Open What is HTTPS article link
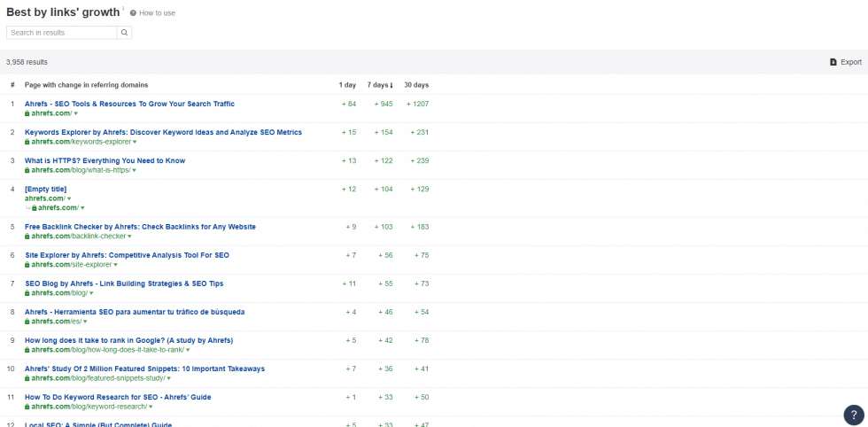This screenshot has height=427, width=868. click(x=105, y=160)
